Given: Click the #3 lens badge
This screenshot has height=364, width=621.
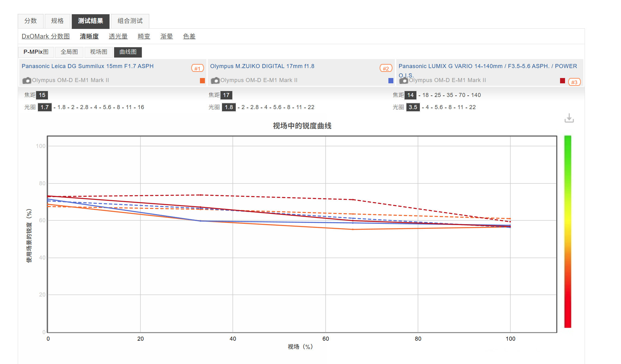Looking at the screenshot, I should [574, 82].
